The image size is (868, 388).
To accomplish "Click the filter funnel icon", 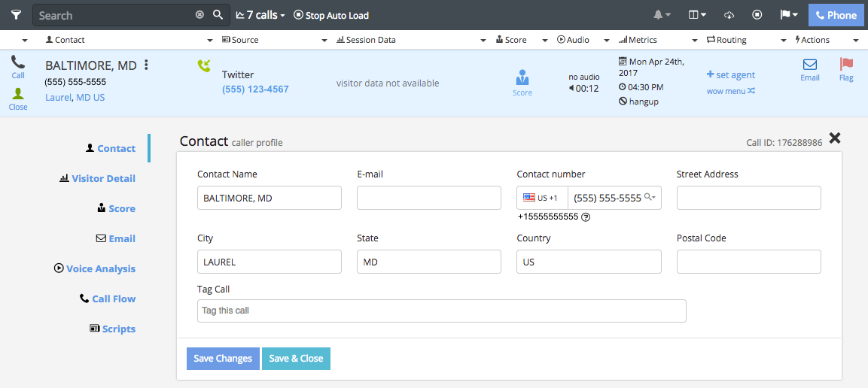I will coord(16,15).
